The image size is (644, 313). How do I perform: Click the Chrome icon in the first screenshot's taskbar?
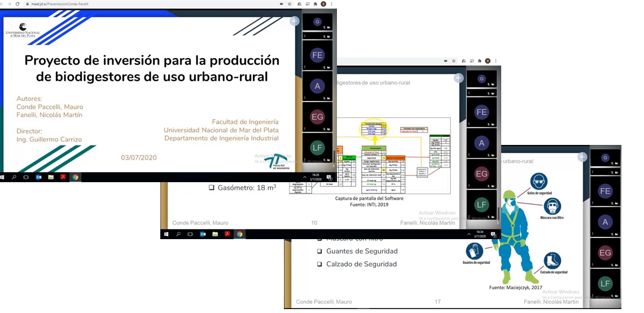coord(75,177)
